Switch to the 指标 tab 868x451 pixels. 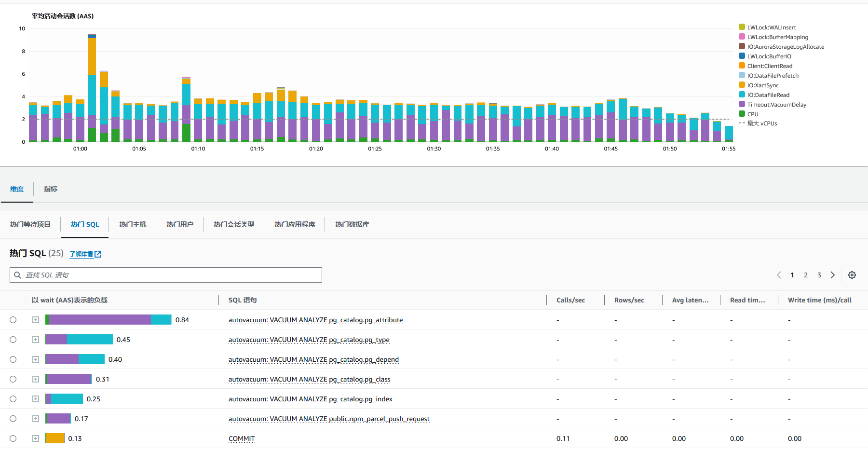(51, 189)
